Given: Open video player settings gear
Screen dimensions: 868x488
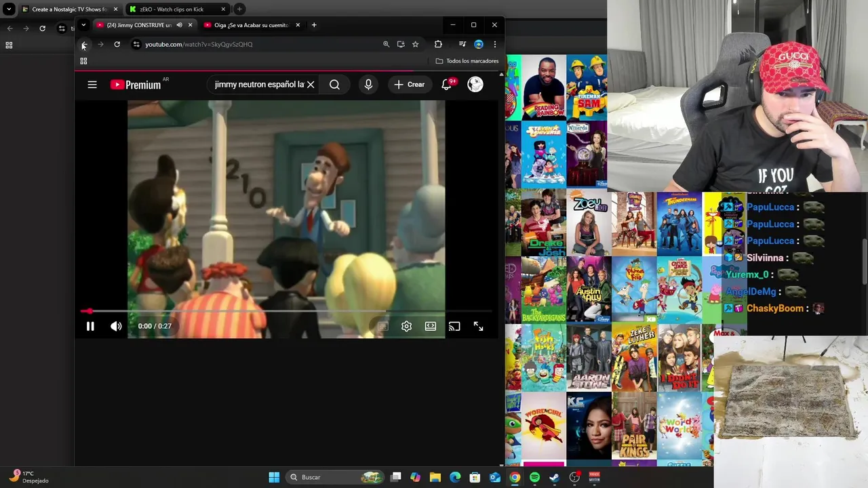Looking at the screenshot, I should pos(406,327).
